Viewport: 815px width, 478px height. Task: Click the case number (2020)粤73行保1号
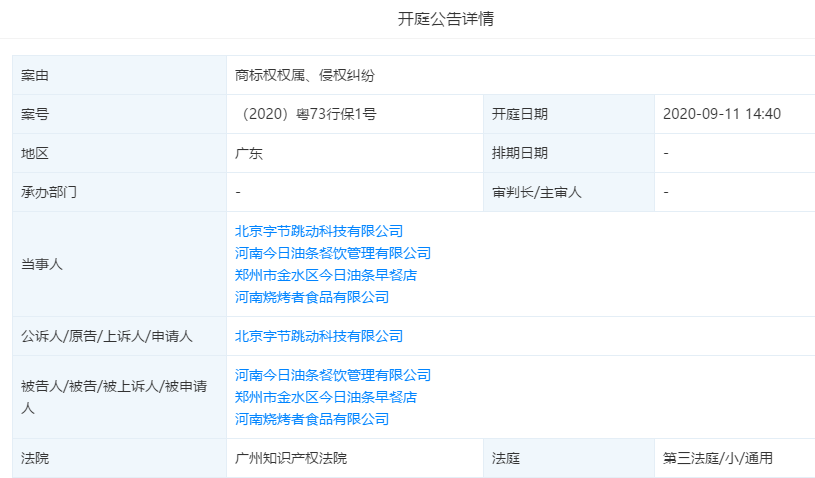pos(306,114)
